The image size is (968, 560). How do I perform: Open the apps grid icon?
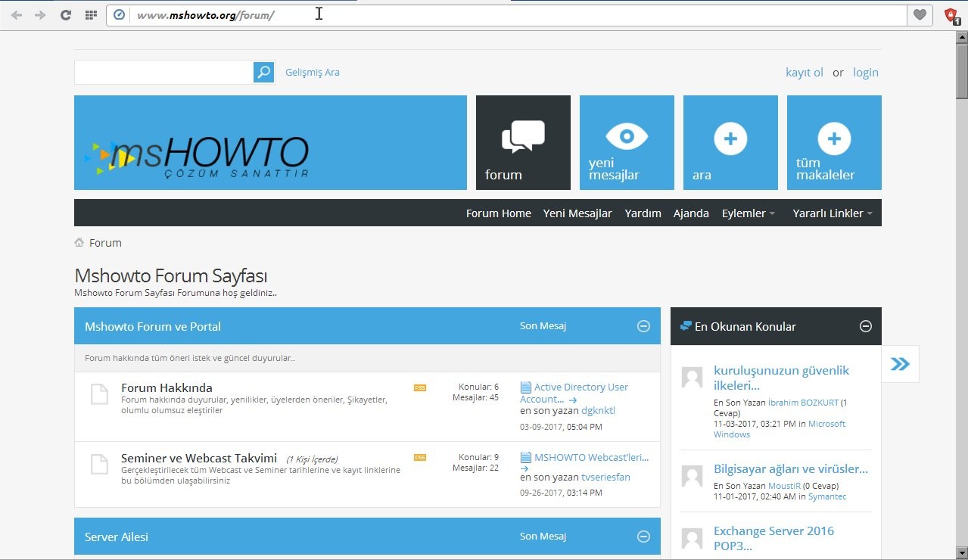click(x=91, y=14)
